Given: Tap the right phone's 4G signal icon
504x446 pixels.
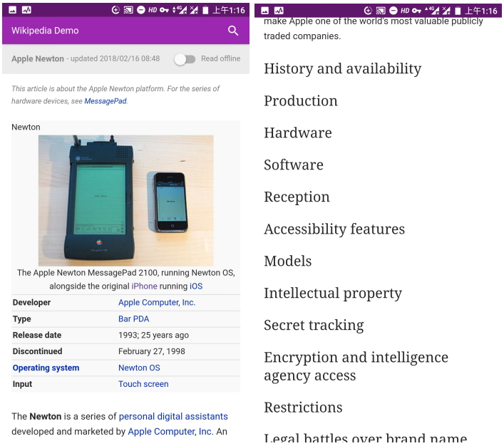Looking at the screenshot, I should 432,11.
